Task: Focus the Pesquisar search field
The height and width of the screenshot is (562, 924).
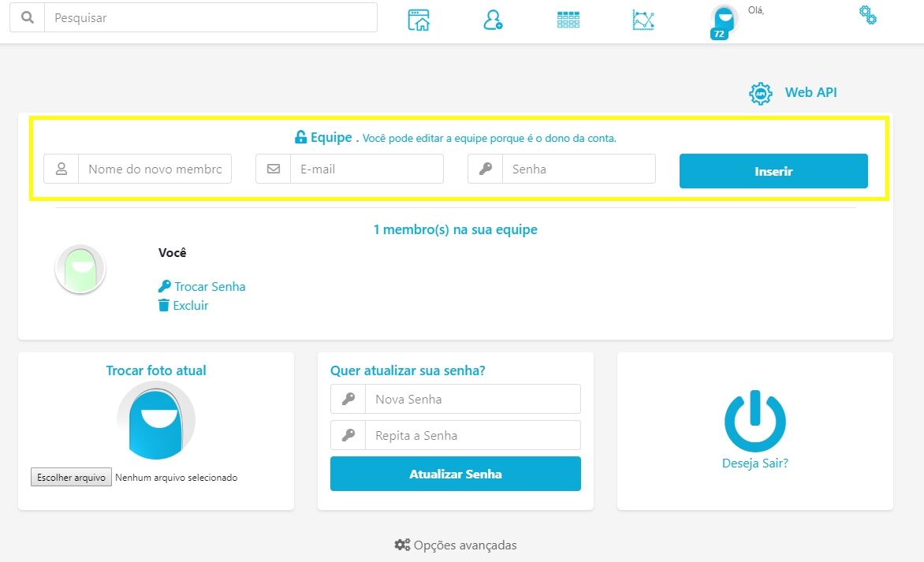Action: 211,17
